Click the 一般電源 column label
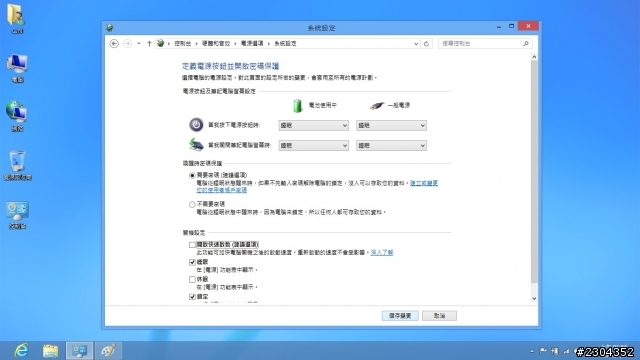The width and height of the screenshot is (640, 360). (399, 105)
